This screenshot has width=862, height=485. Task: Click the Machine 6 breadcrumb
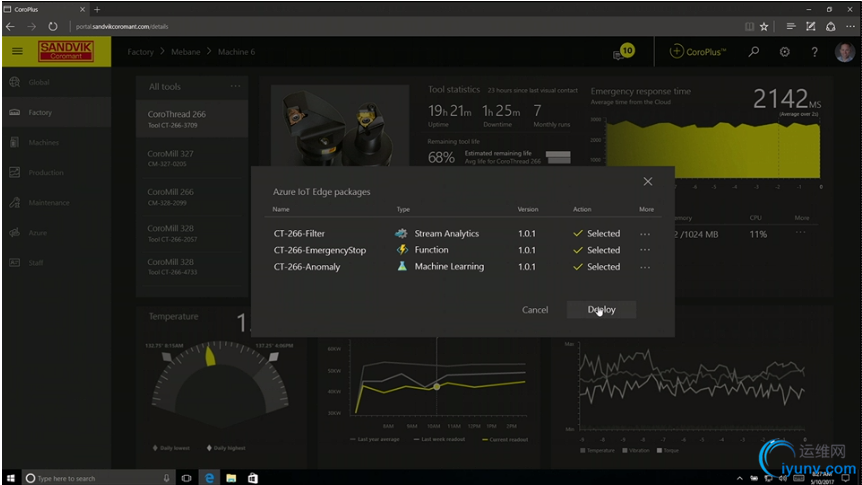[236, 52]
